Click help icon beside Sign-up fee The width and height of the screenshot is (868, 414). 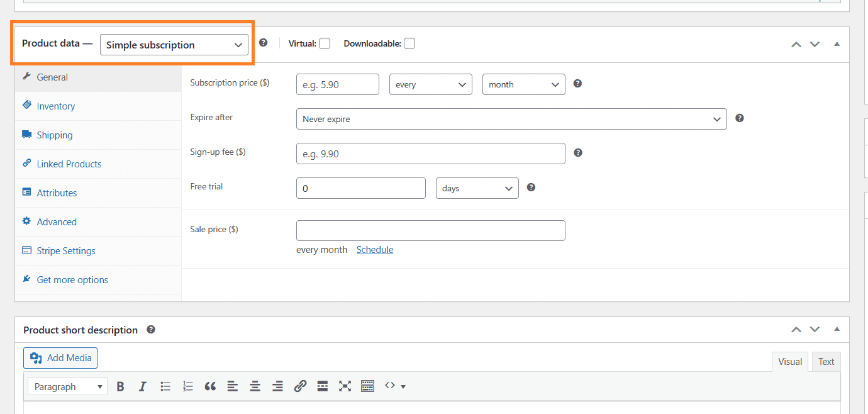tap(578, 152)
